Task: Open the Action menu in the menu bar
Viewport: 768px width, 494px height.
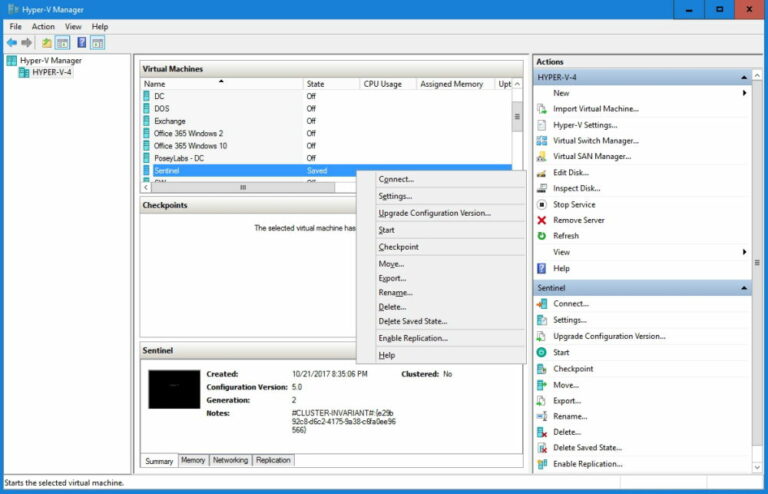Action: pyautogui.click(x=43, y=26)
